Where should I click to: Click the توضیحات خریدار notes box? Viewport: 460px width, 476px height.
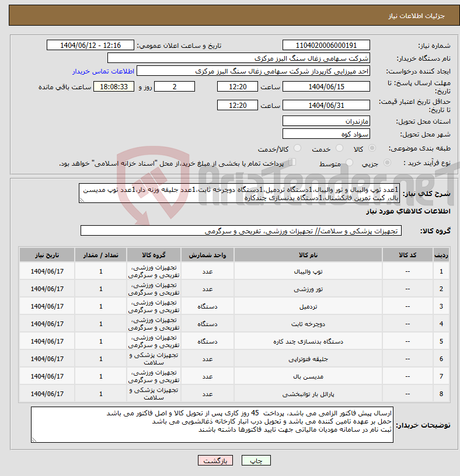click(x=212, y=425)
